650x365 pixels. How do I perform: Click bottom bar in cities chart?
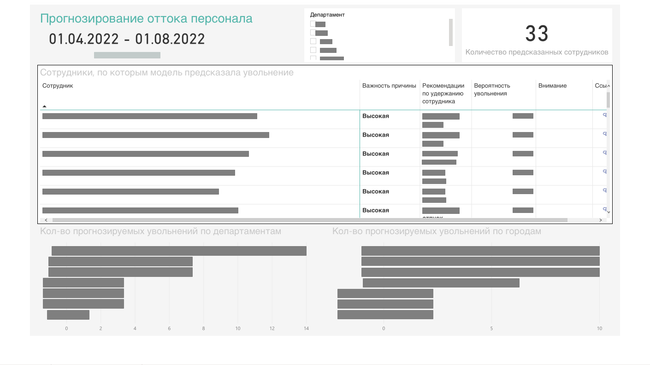tap(385, 315)
